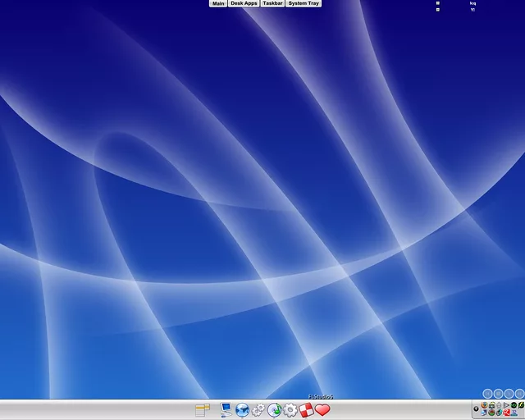The width and height of the screenshot is (525, 420).
Task: Open the Desk Apps menu
Action: [244, 3]
